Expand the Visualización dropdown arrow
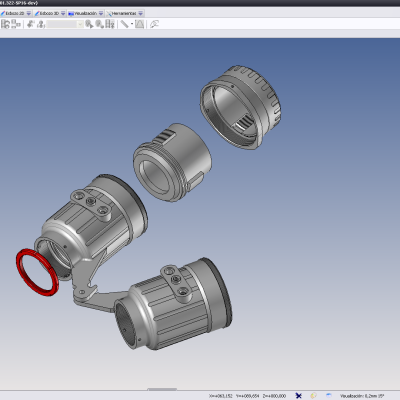400x400 pixels. tap(101, 13)
